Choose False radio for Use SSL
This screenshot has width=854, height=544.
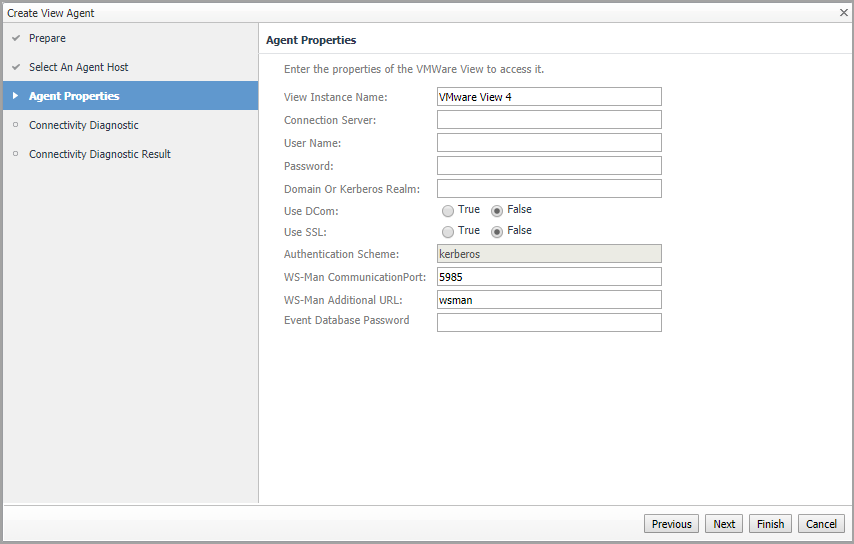pyautogui.click(x=497, y=231)
